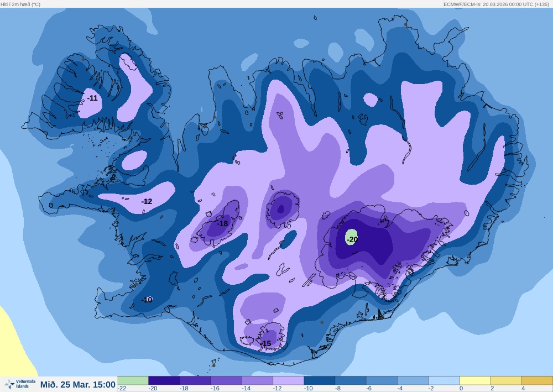Click the 2 value on the legend scale
Viewport: 553px width, 392px height.
click(x=492, y=389)
